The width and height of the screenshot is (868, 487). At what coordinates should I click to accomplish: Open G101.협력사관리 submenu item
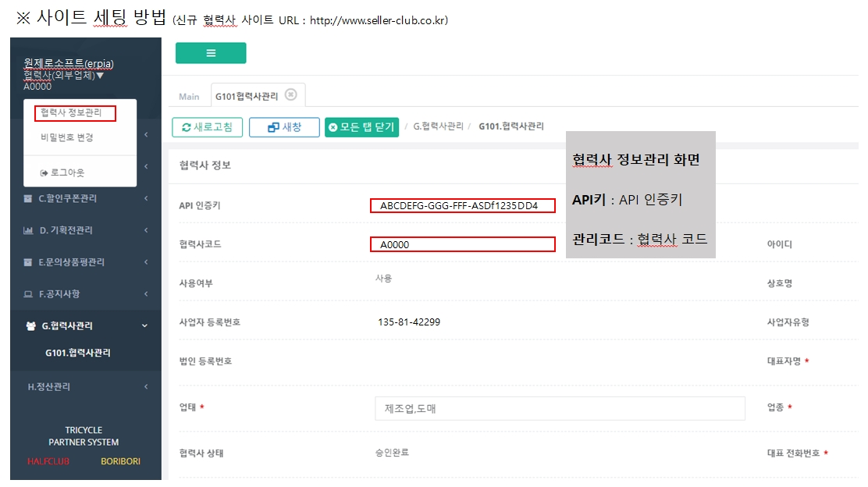[77, 353]
